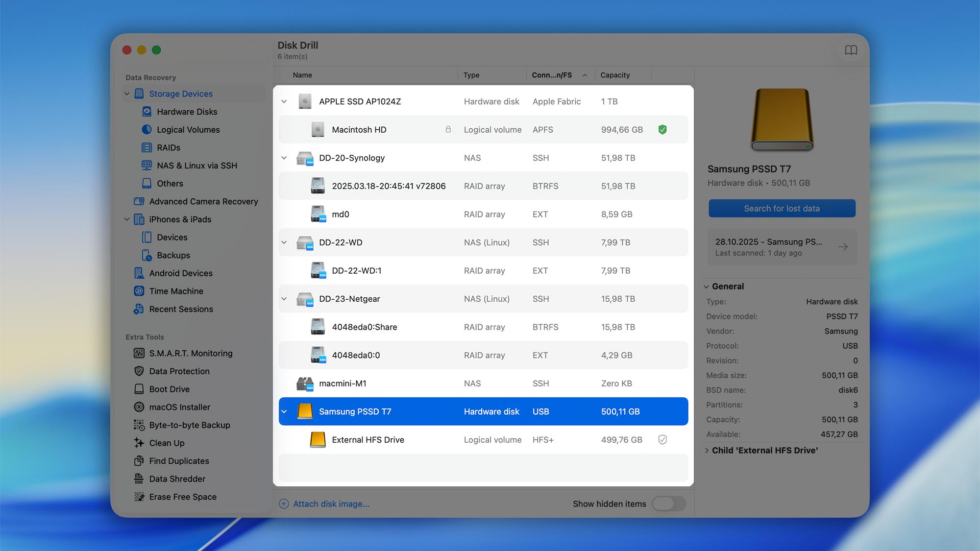Select the Hardware Disks sidebar icon
Screen dimensions: 980x551
pos(147,112)
